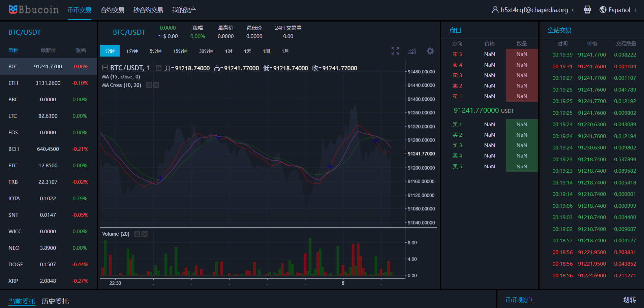Open the 合约交易 menu item
This screenshot has height=308, width=644.
[112, 10]
